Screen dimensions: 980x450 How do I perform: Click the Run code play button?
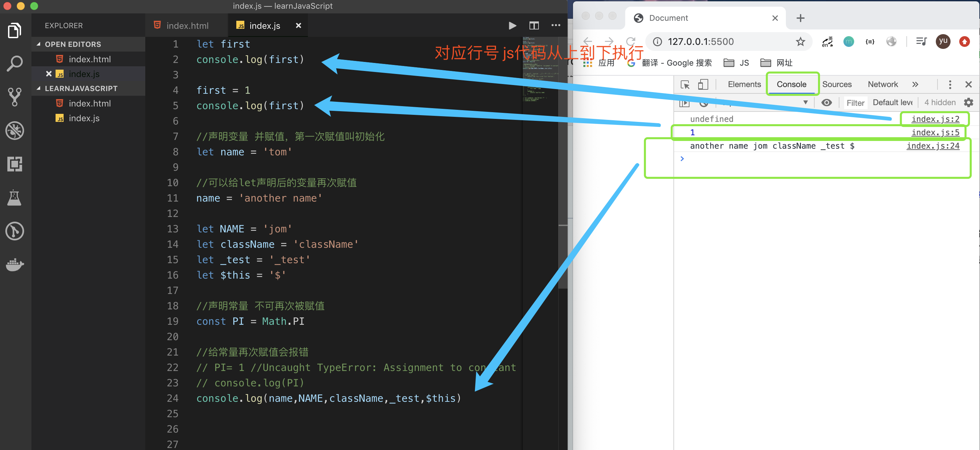[512, 25]
